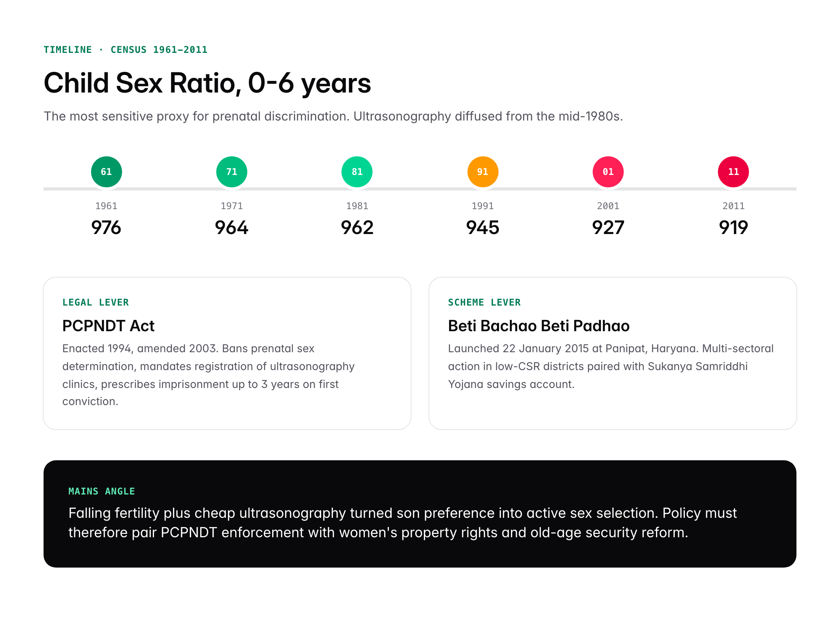Select the 71 marker for Census 1971
840x622 pixels.
pyautogui.click(x=231, y=171)
